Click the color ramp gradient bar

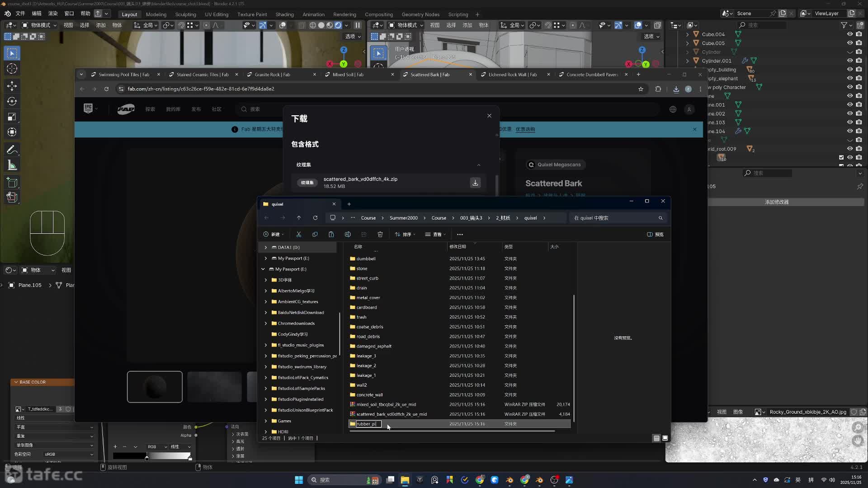[x=152, y=456]
